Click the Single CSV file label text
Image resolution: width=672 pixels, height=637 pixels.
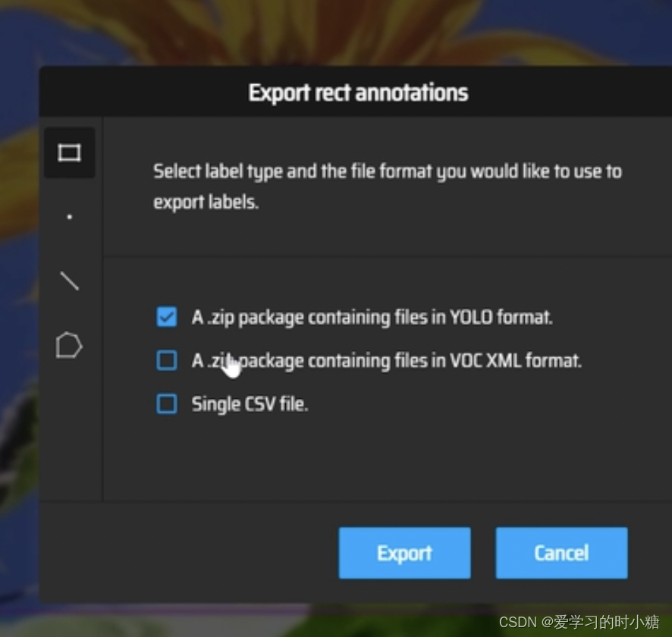(250, 404)
